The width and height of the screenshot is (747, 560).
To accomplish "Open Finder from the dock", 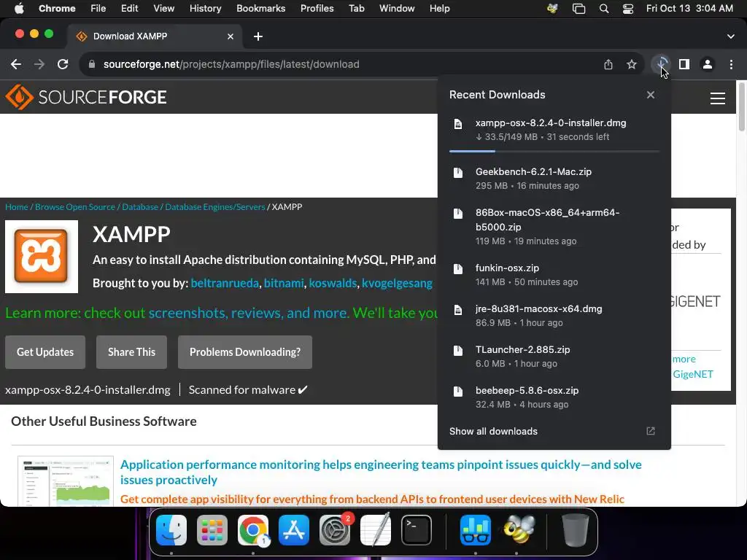I will (171, 529).
